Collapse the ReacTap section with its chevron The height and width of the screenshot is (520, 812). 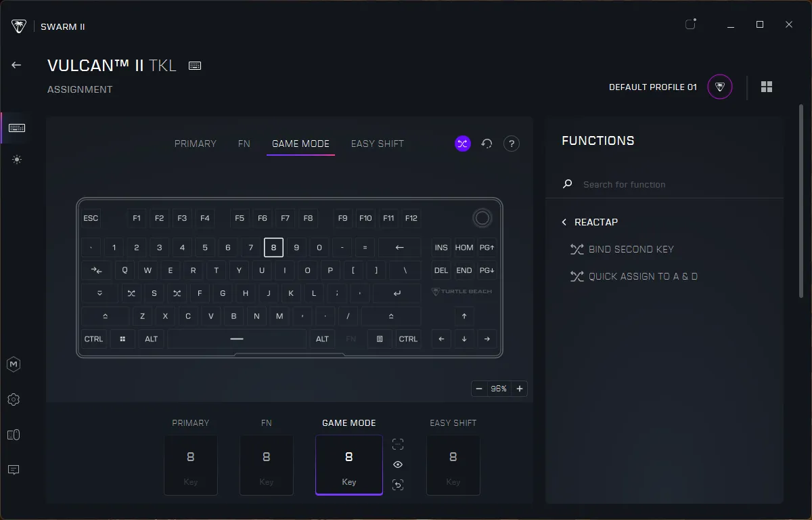click(564, 222)
